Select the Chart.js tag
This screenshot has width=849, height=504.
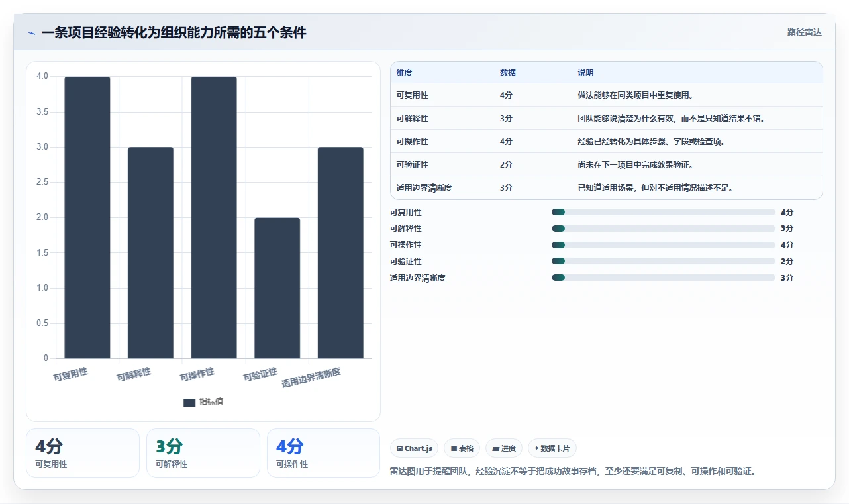click(414, 448)
